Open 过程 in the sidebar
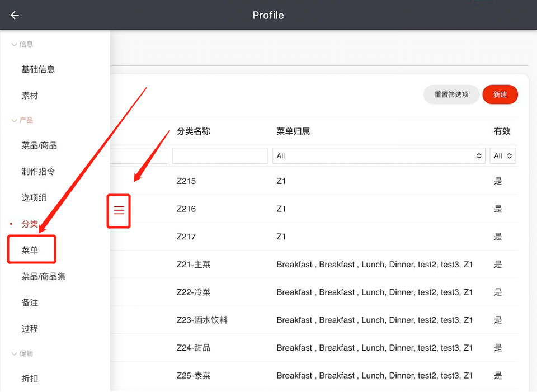Screen dimensions: 537x392 tap(30, 329)
